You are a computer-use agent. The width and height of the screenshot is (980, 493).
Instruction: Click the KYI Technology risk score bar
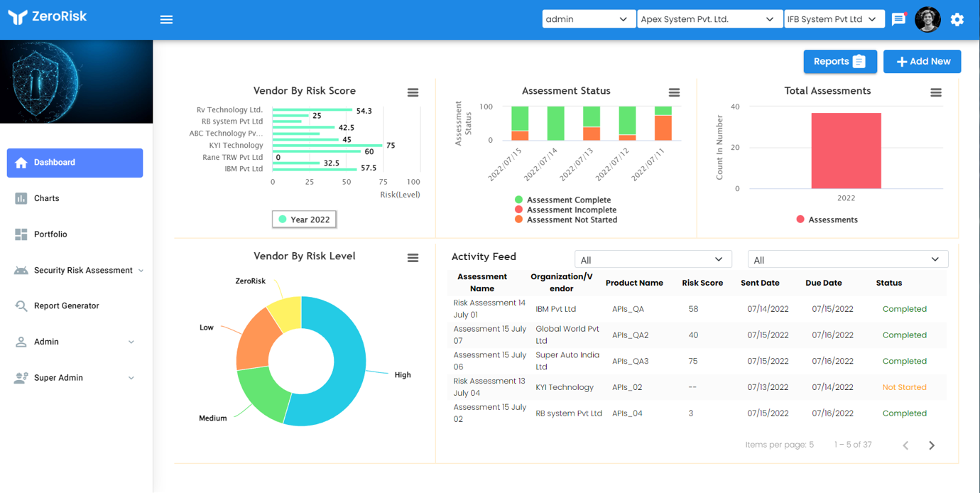(327, 146)
